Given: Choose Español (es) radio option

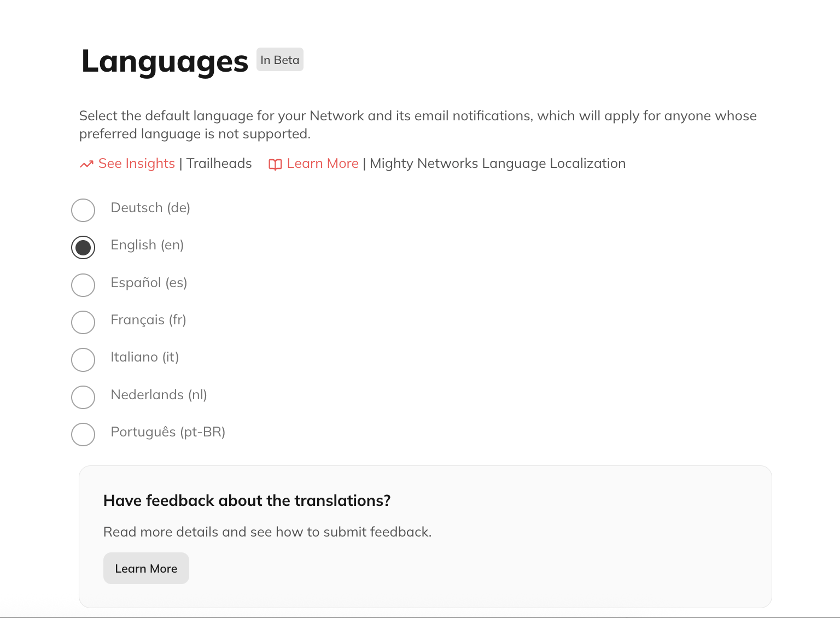Looking at the screenshot, I should [83, 285].
